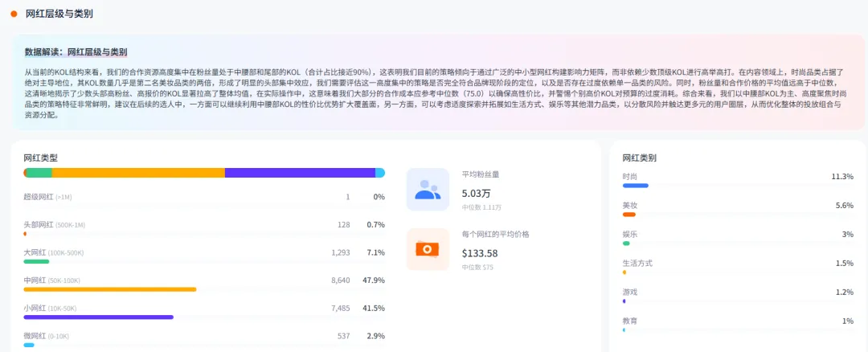This screenshot has height=352, width=868.
Task: Select the purple segment of stacked bar
Action: pos(299,173)
